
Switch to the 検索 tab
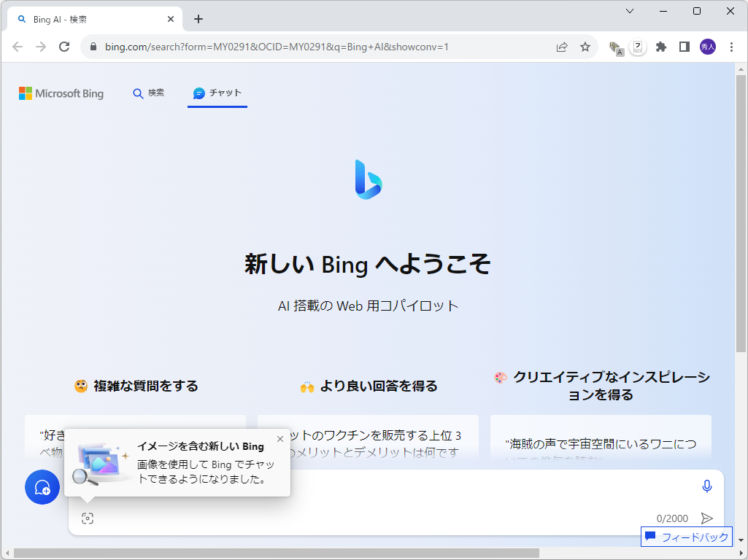[x=148, y=93]
